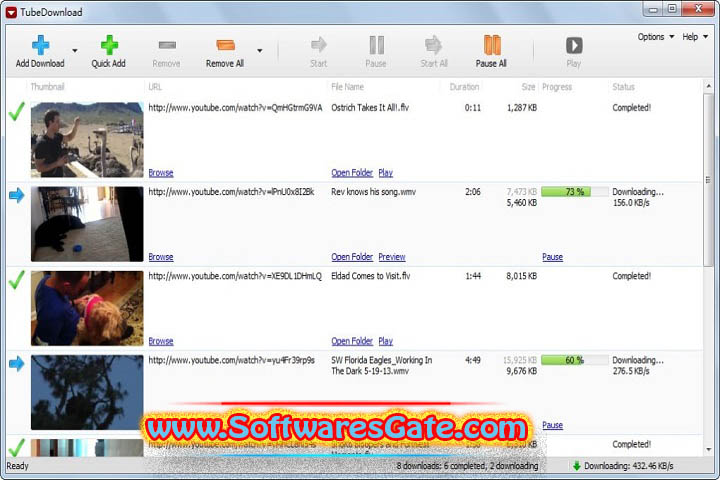Click Pause link for SW Florida Eagles download
This screenshot has height=480, width=720.
tap(552, 425)
